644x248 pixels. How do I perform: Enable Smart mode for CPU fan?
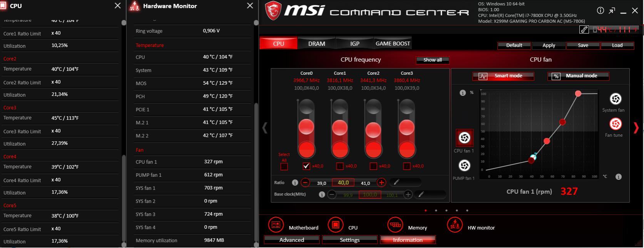tap(503, 76)
